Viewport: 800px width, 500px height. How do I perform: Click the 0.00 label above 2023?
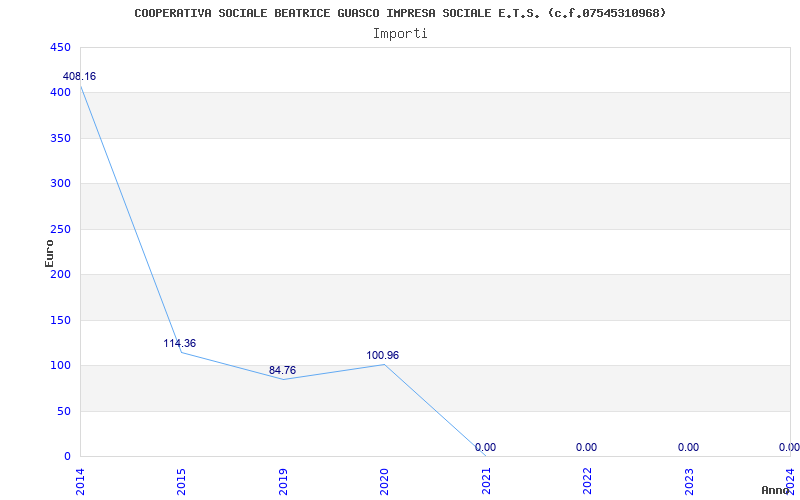[x=688, y=447]
